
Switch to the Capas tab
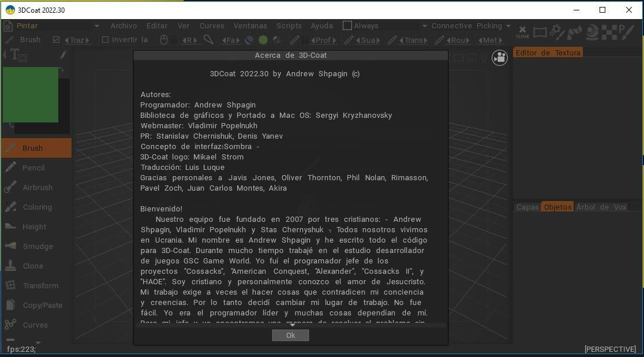click(x=527, y=207)
